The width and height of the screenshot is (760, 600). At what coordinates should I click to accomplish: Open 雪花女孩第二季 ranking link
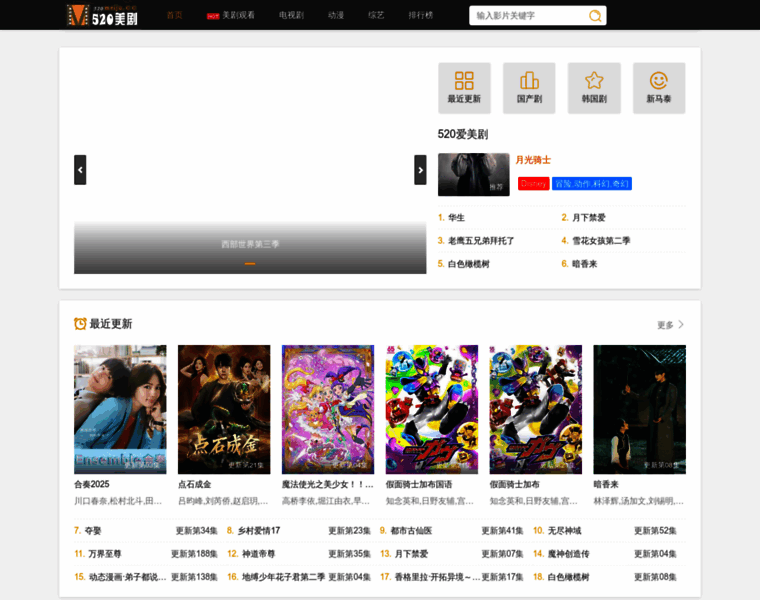(601, 241)
